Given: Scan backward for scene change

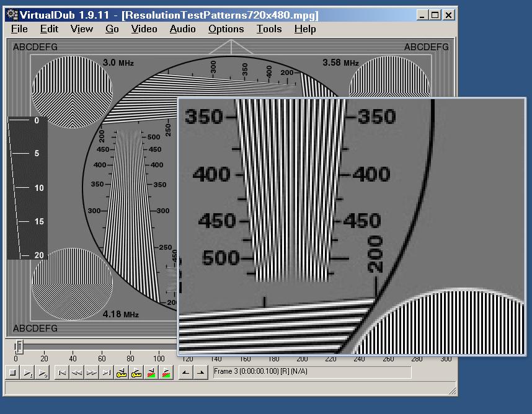Looking at the screenshot, I should (x=151, y=372).
